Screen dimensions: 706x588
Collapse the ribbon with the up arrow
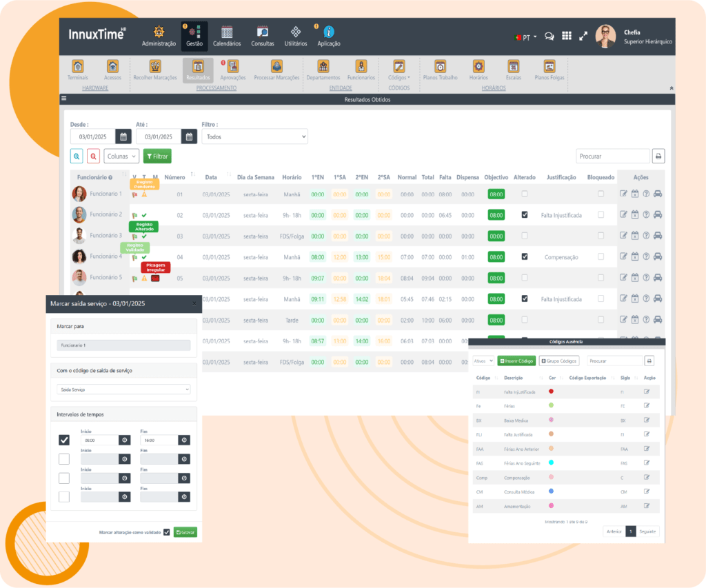672,88
